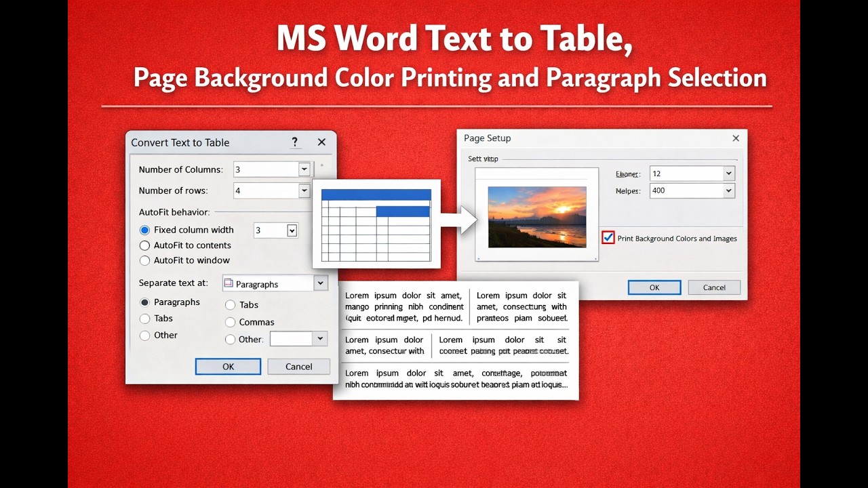Close the Page Setup dialog
868x488 pixels.
click(736, 138)
